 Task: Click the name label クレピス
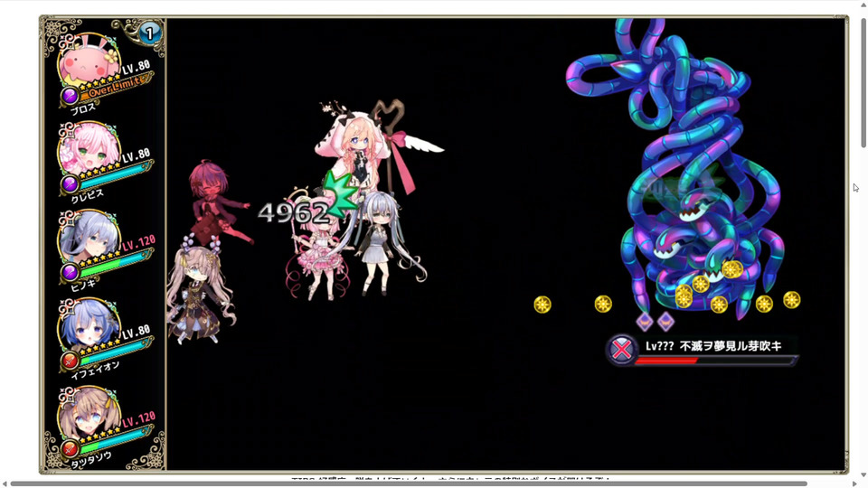[x=88, y=196]
